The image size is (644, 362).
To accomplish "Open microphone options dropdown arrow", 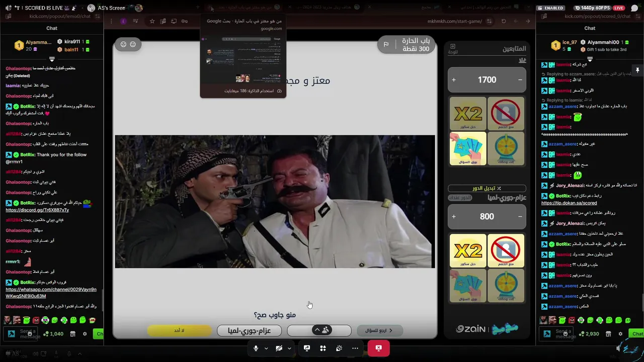I will coord(266,348).
